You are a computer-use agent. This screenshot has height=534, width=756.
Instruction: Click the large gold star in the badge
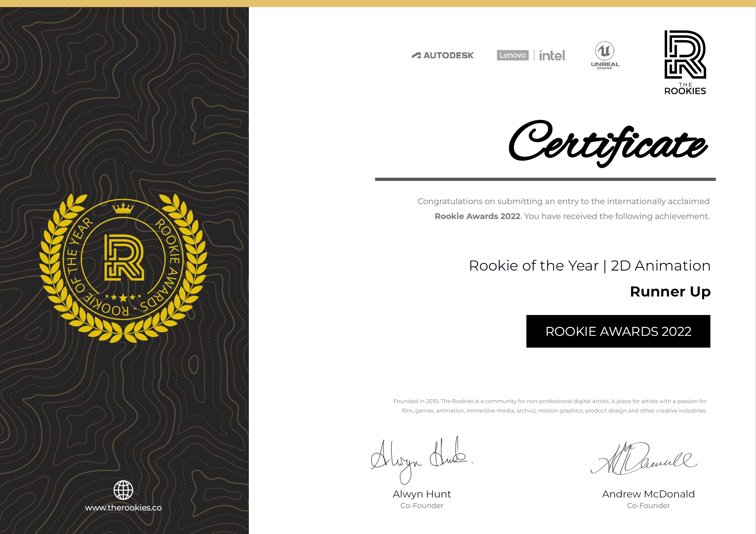tap(123, 298)
